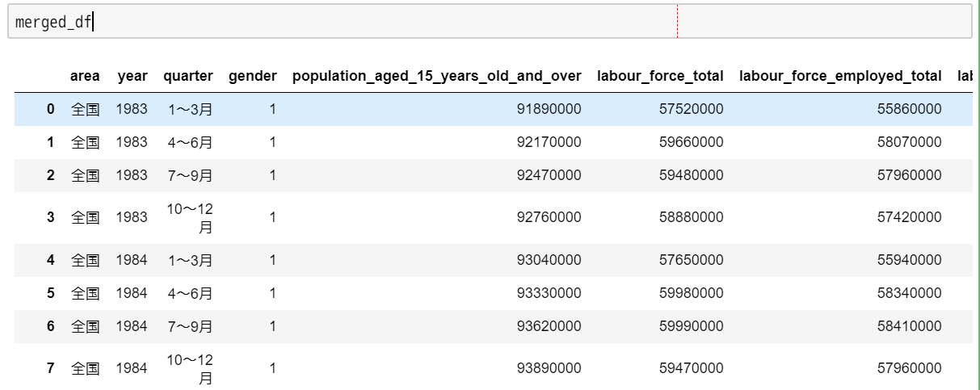Select the area column header
The height and width of the screenshot is (390, 980).
[x=85, y=76]
